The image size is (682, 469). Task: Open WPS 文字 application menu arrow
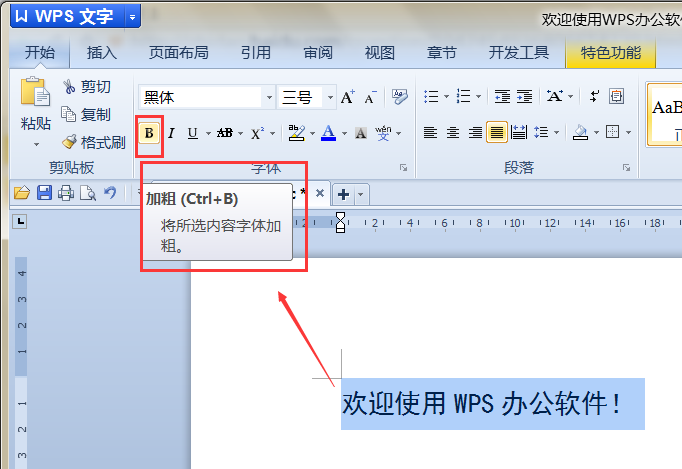point(133,17)
